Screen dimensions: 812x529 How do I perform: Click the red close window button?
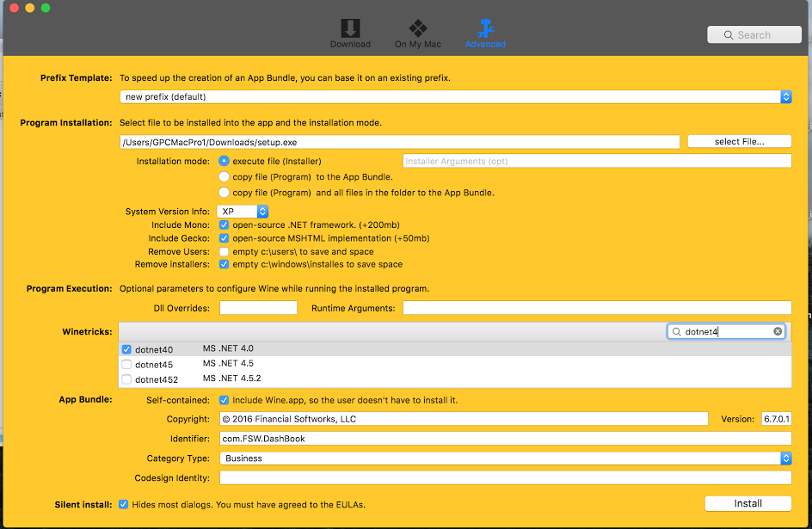tap(14, 8)
